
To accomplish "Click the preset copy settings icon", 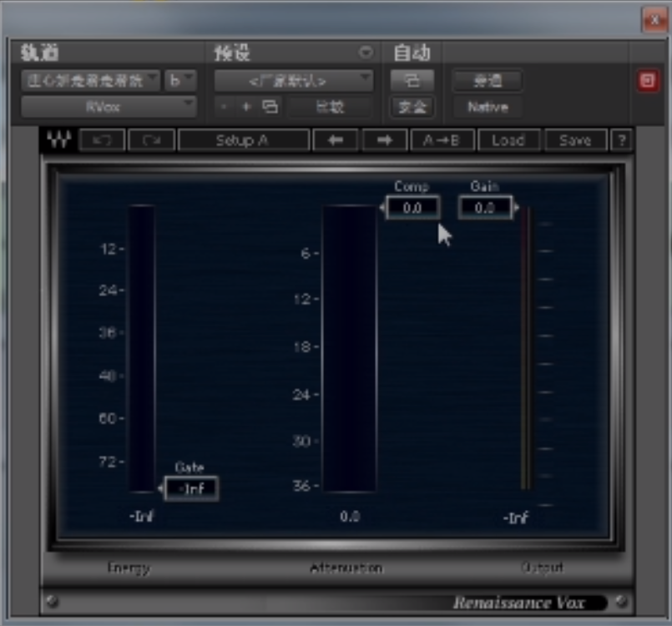I will click(x=270, y=107).
